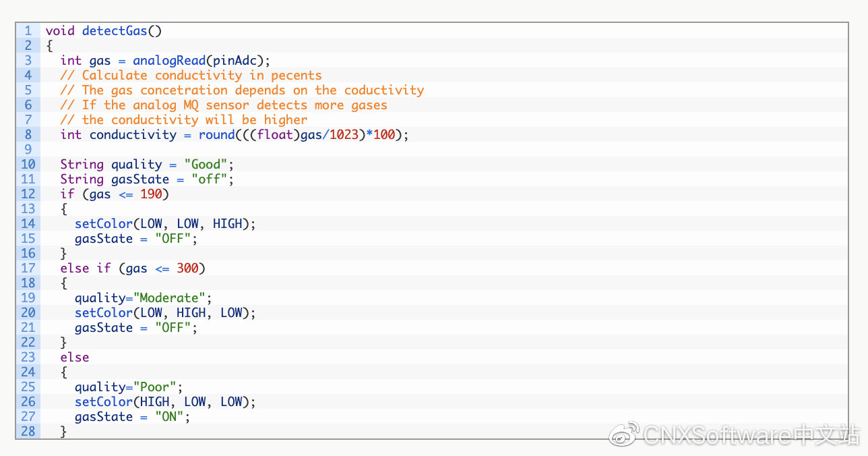The height and width of the screenshot is (456, 868).
Task: Click line number 28 in the gutter
Action: click(x=28, y=432)
